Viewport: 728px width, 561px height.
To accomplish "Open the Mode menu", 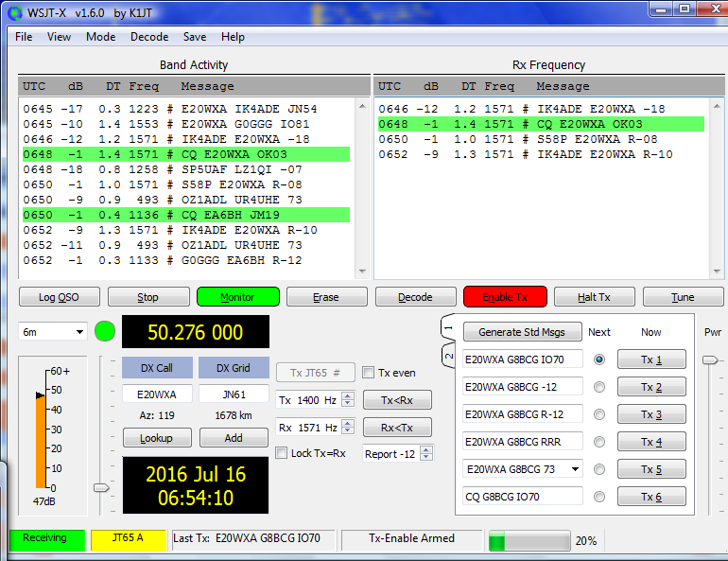I will click(x=101, y=37).
